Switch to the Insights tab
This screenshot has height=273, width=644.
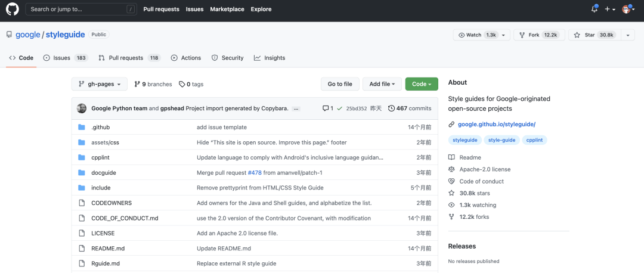[x=270, y=58]
